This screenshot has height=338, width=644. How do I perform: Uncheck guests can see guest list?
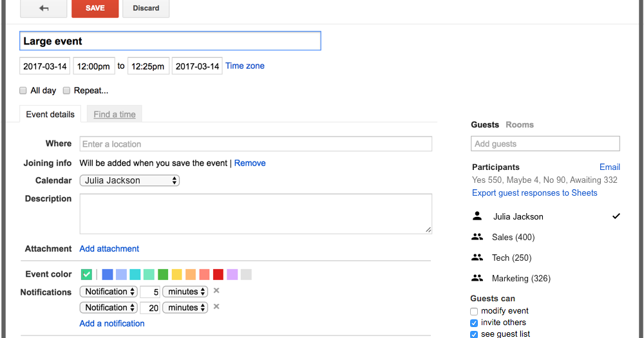(x=474, y=334)
